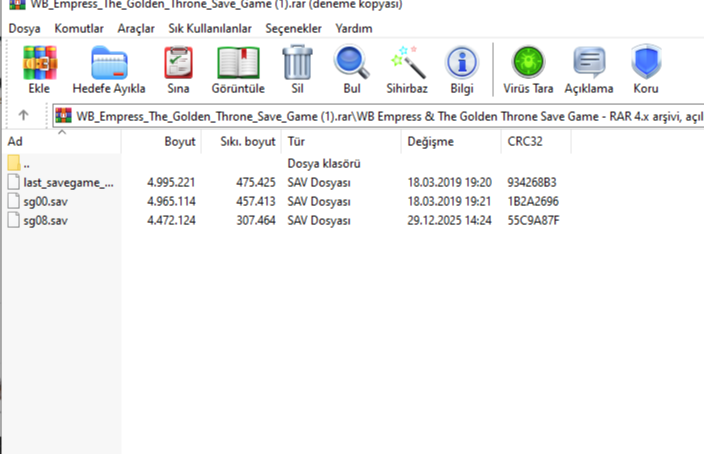704x454 pixels.
Task: Open the Bul magnifier search tool
Action: (352, 62)
